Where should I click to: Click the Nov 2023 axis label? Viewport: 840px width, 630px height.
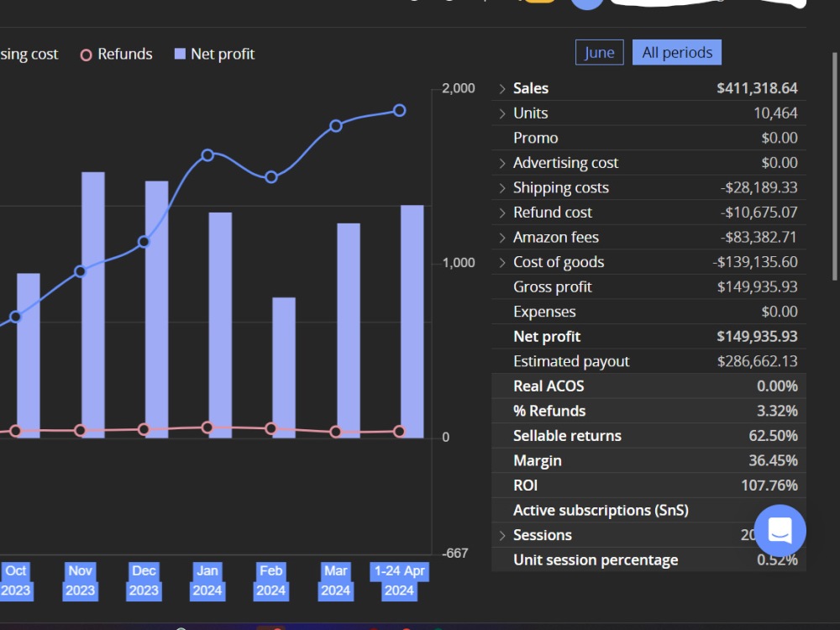[x=80, y=580]
